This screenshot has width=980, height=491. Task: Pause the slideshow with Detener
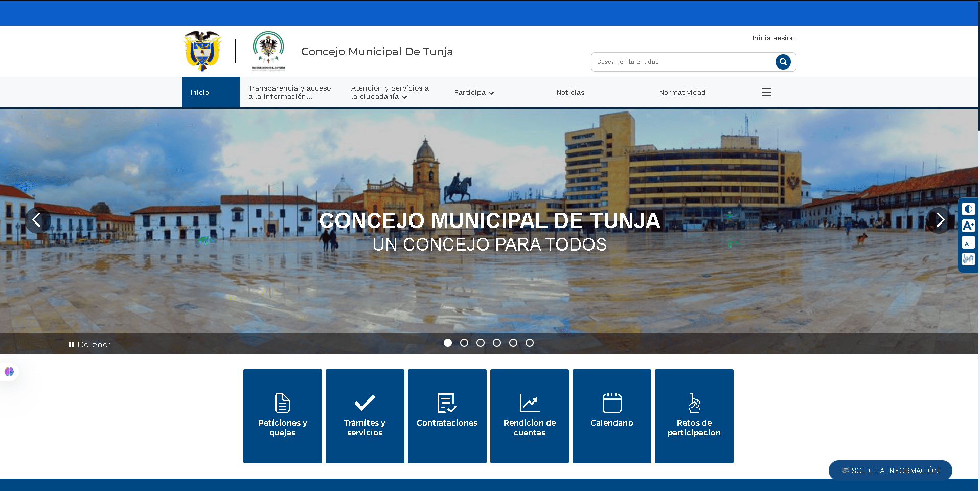click(x=90, y=345)
